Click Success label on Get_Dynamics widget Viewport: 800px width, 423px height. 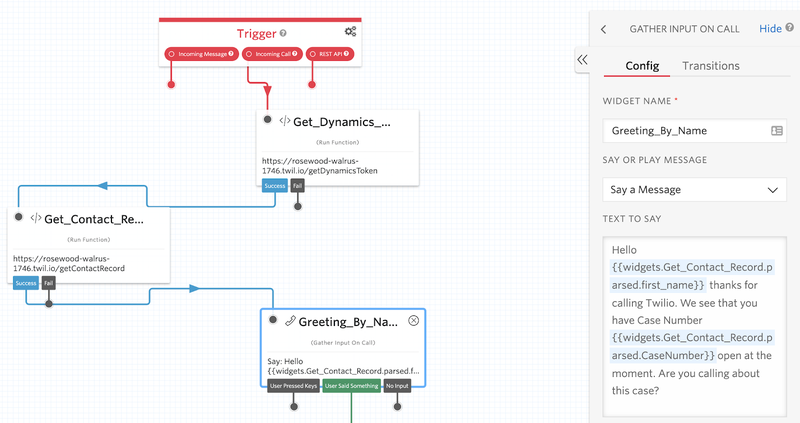click(275, 185)
